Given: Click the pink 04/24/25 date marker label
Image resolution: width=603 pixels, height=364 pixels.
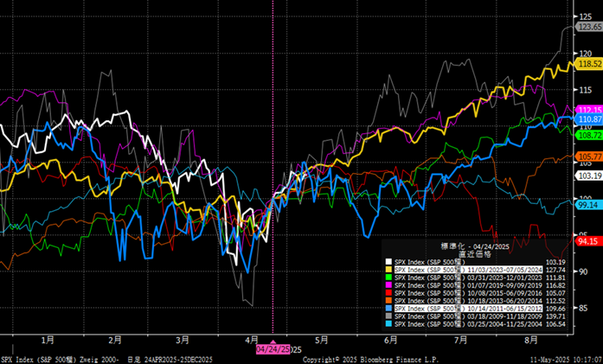Looking at the screenshot, I should point(273,349).
